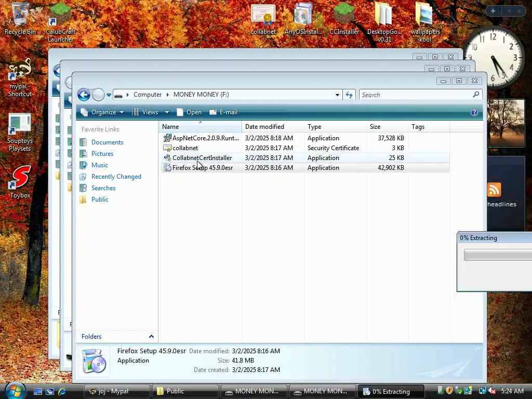Sort by Date modified column header

click(273, 127)
